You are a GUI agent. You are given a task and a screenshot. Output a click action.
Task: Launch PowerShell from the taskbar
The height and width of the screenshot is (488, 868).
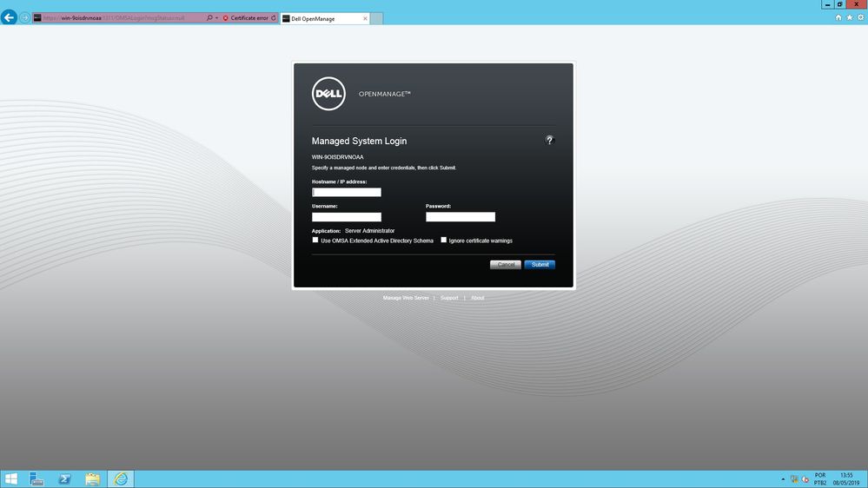(65, 479)
